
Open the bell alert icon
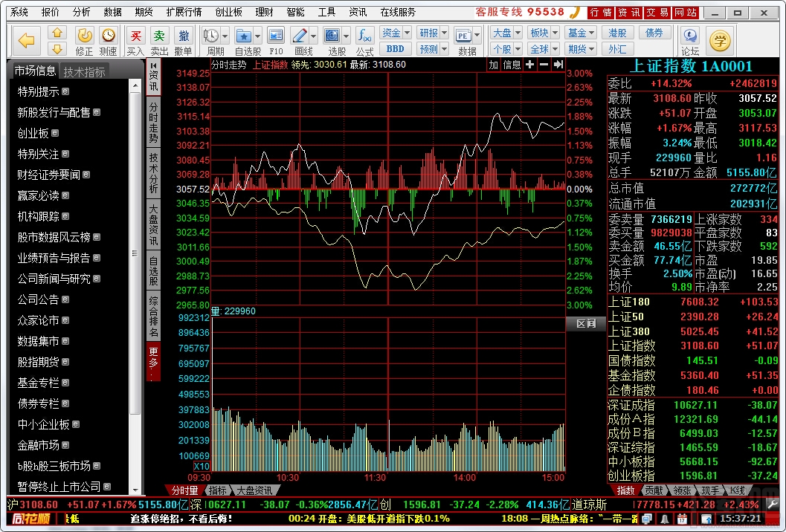pyautogui.click(x=665, y=519)
